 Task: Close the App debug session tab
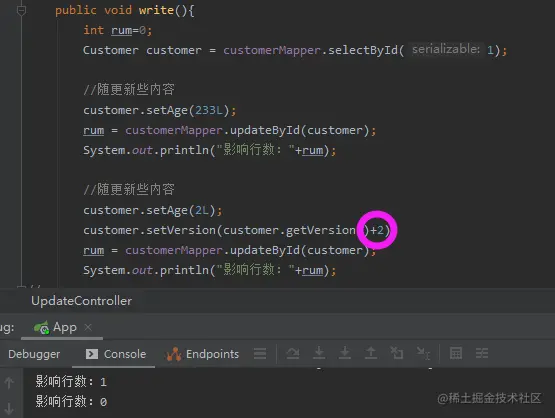click(x=88, y=327)
